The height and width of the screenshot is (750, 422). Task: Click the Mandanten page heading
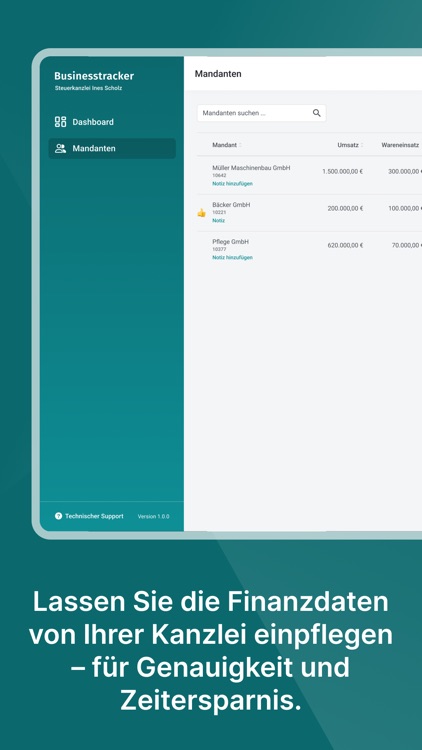pos(218,74)
